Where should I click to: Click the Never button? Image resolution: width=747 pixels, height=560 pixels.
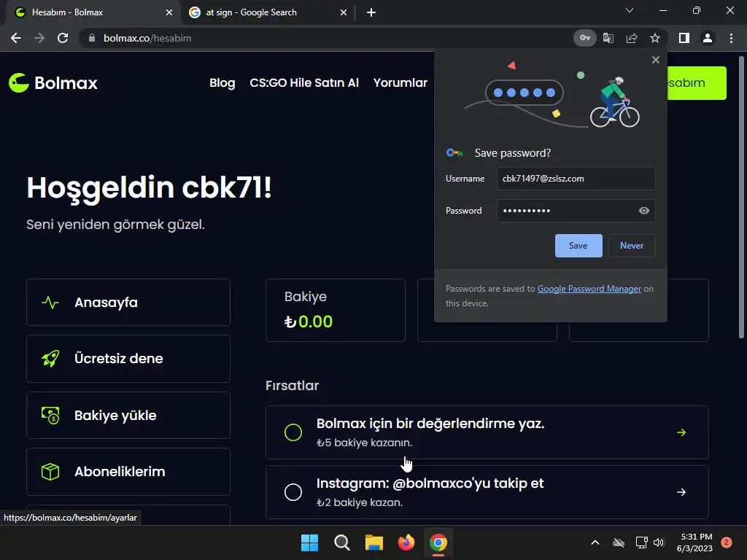(632, 246)
